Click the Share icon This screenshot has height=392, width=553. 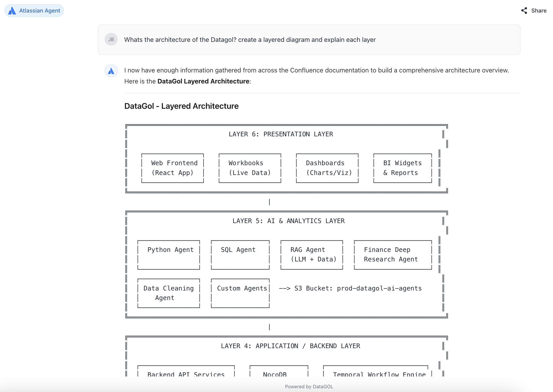point(524,11)
